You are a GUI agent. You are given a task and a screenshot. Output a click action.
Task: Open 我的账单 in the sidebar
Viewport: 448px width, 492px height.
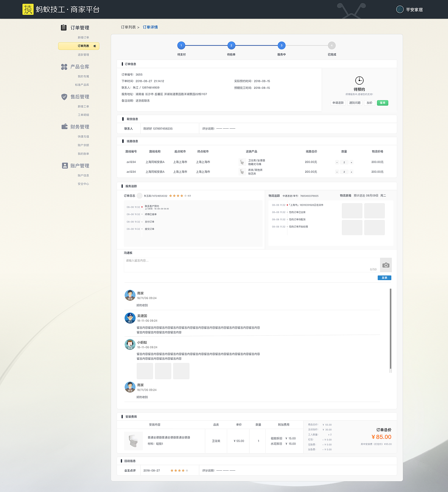83,154
